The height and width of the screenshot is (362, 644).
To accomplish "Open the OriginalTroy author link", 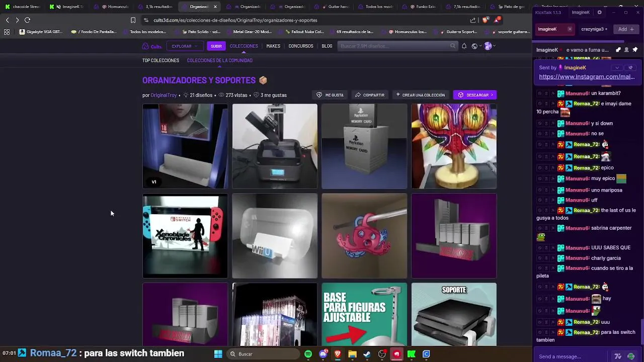I will pos(164,95).
